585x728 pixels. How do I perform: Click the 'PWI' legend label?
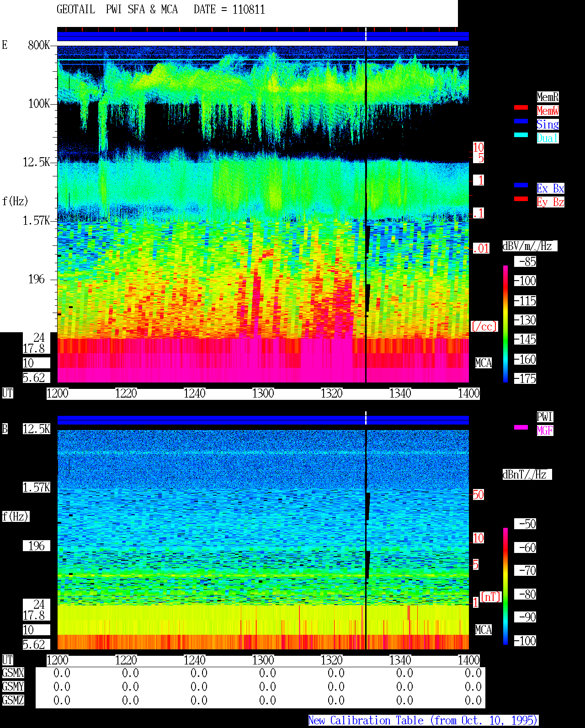click(545, 417)
